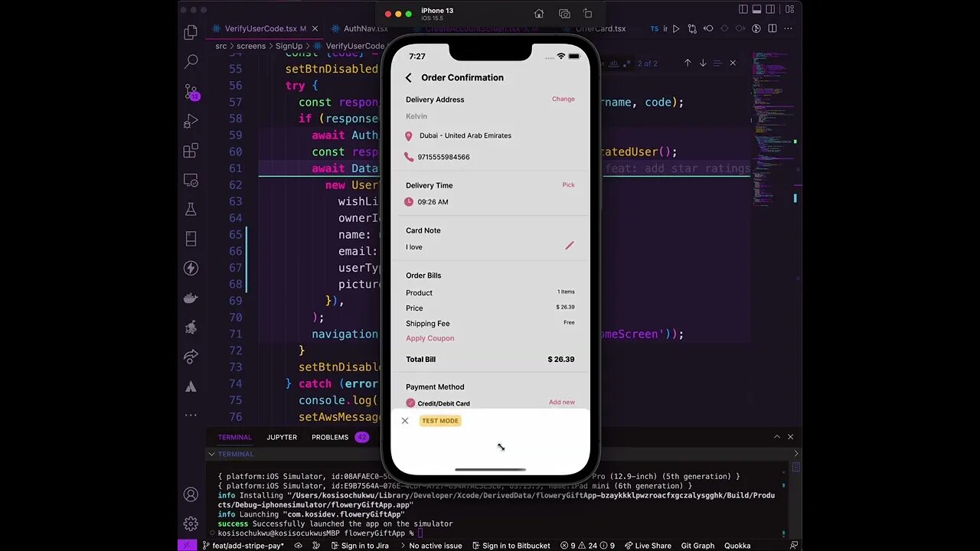Viewport: 980px width, 551px height.
Task: Customize layout icon in title bar
Action: (x=789, y=9)
